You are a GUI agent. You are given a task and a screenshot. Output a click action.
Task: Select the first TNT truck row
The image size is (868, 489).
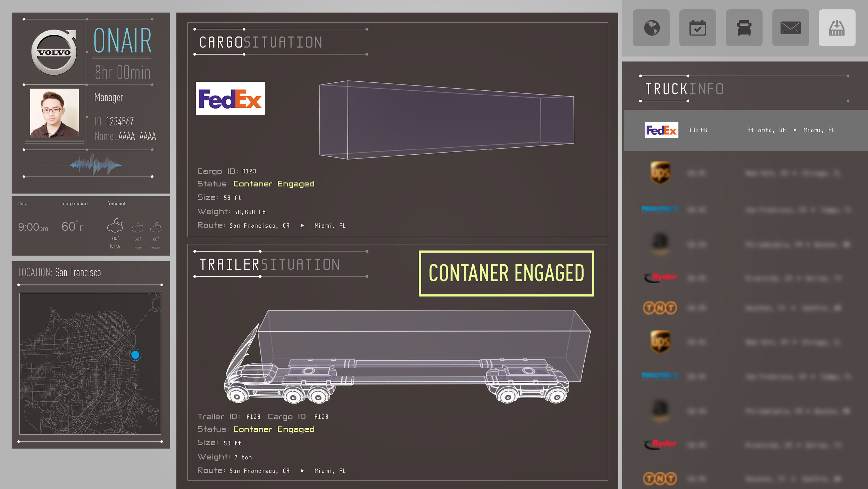click(745, 308)
